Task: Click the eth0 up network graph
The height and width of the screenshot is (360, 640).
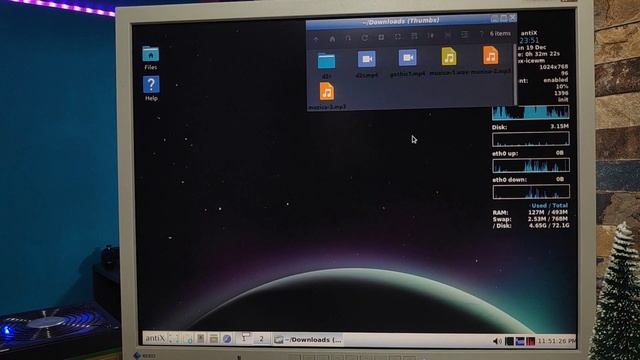Action: pos(531,165)
